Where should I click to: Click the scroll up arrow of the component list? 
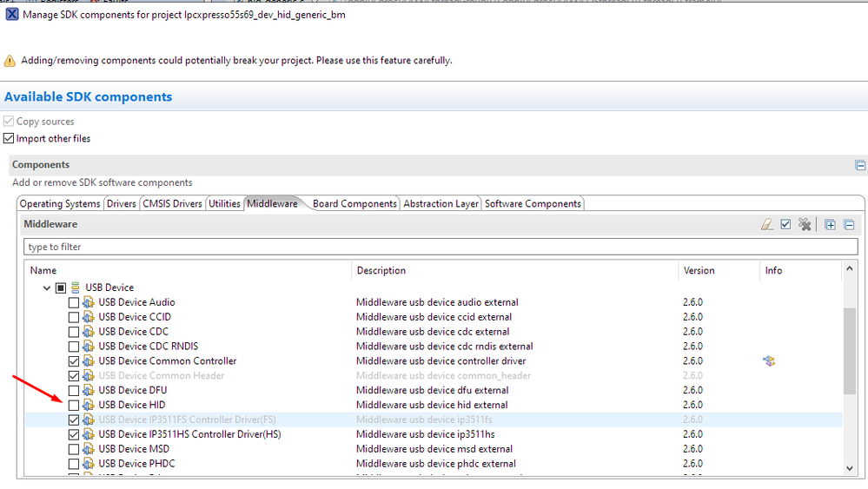tap(849, 268)
